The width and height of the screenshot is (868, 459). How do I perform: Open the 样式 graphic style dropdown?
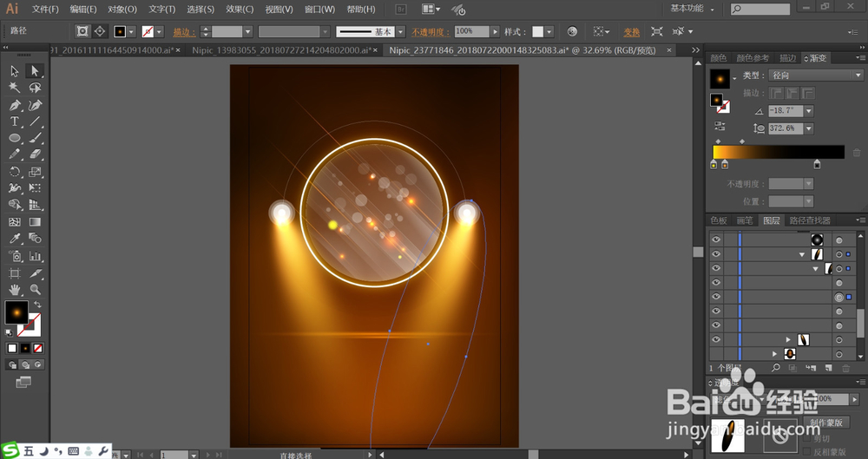pos(549,32)
